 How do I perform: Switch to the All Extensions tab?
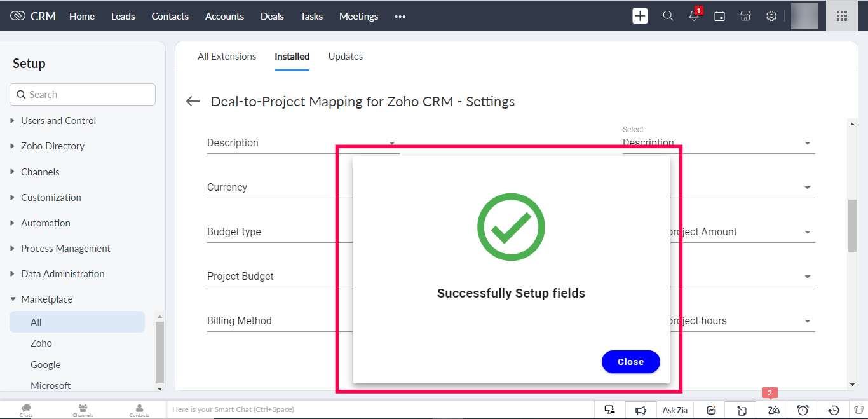(227, 57)
